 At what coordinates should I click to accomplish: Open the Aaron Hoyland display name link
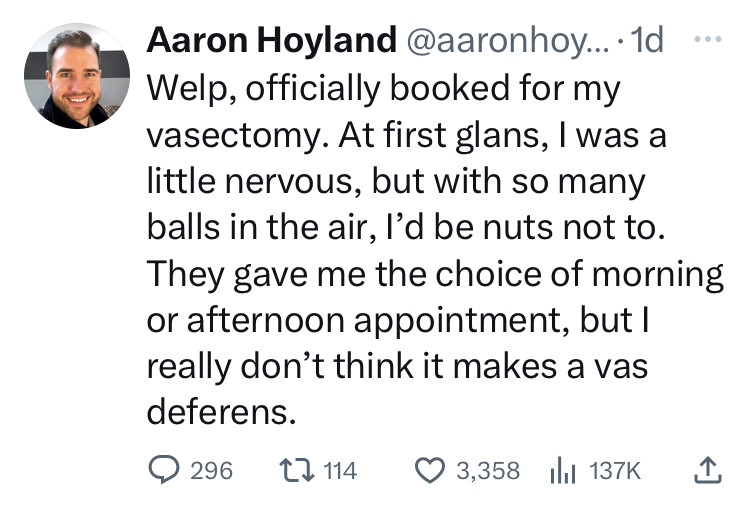coord(270,41)
